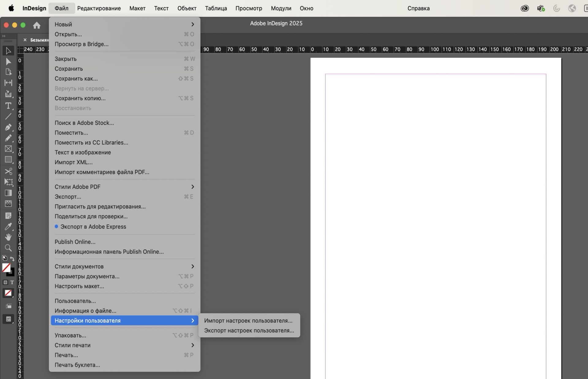Choose Импорт настроек пользователя

click(248, 321)
